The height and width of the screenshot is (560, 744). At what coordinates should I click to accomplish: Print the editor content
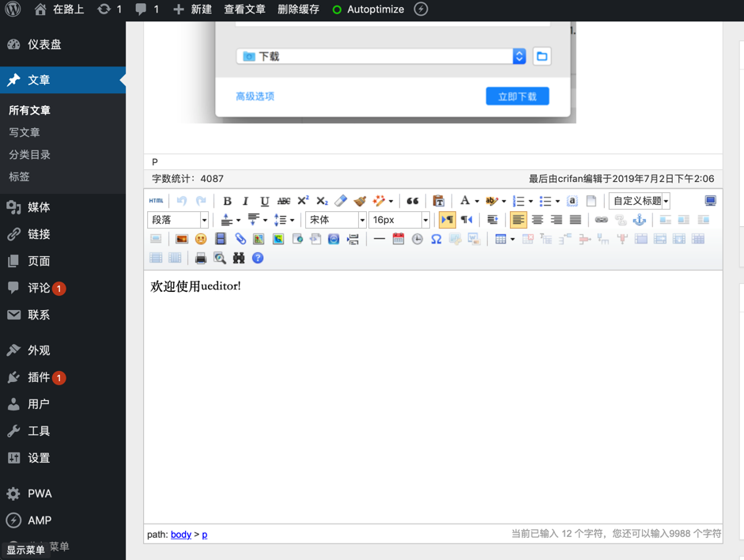tap(201, 258)
